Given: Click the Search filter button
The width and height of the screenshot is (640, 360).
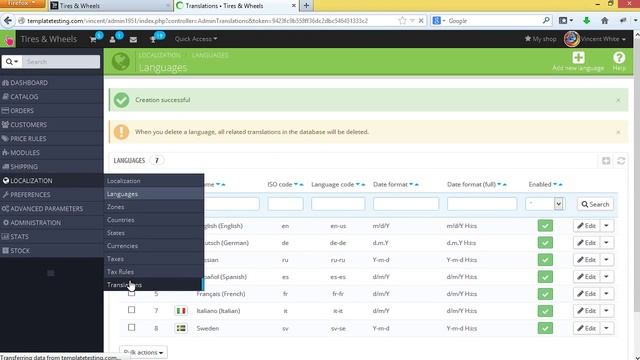Looking at the screenshot, I should [595, 204].
